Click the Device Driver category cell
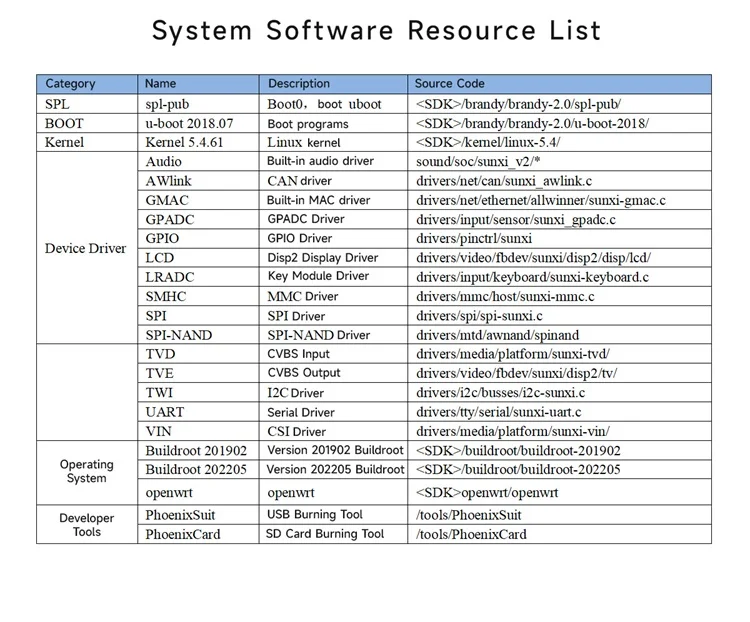Image resolution: width=750 pixels, height=622 pixels. pyautogui.click(x=86, y=248)
